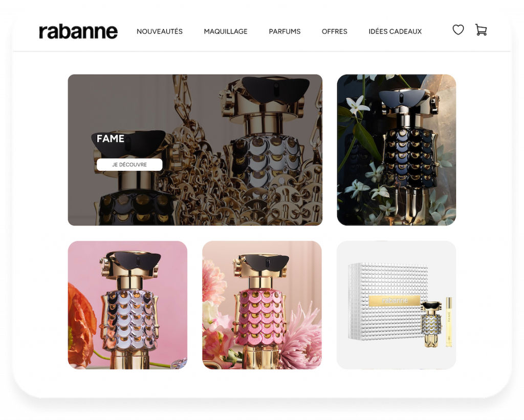
Task: Click the gold rabanne label on gift box
Action: [x=395, y=300]
